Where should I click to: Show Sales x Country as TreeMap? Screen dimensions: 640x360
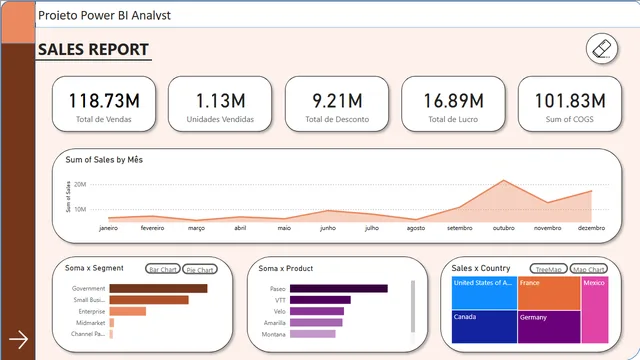(x=549, y=269)
